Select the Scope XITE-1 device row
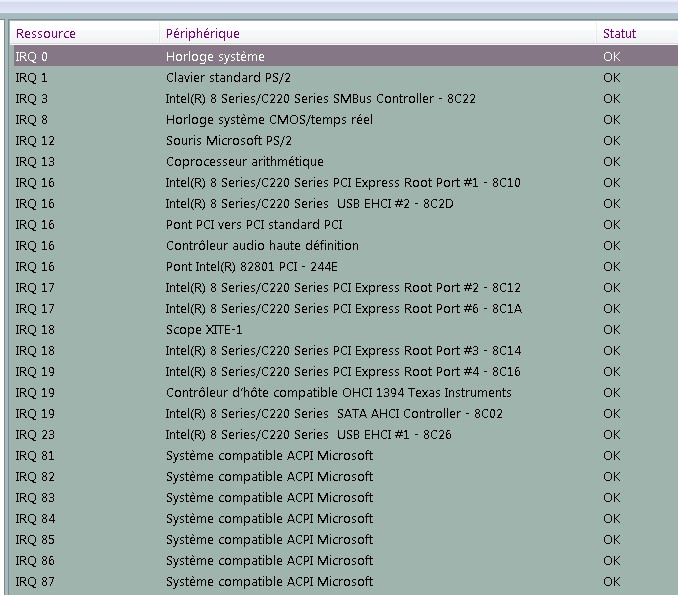 [x=204, y=330]
